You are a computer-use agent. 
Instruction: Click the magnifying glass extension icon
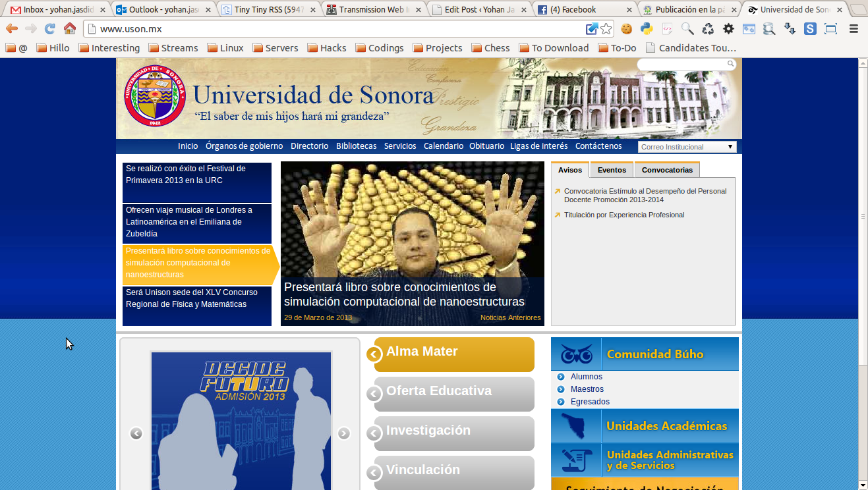pyautogui.click(x=687, y=29)
